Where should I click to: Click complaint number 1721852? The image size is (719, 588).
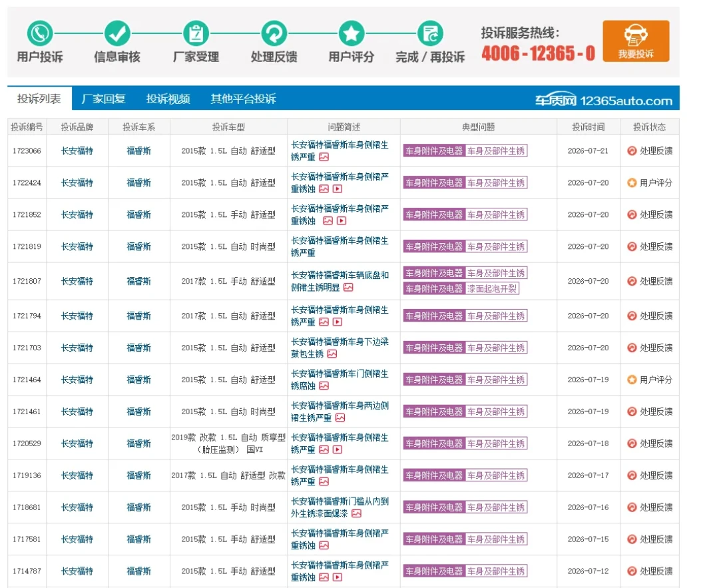(27, 214)
